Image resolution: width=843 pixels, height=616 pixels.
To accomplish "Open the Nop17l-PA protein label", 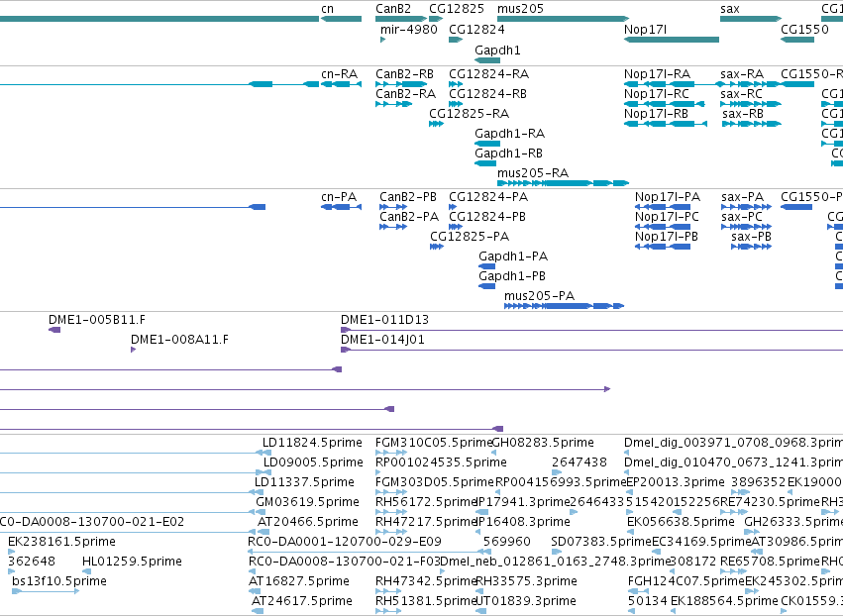I will tap(668, 197).
